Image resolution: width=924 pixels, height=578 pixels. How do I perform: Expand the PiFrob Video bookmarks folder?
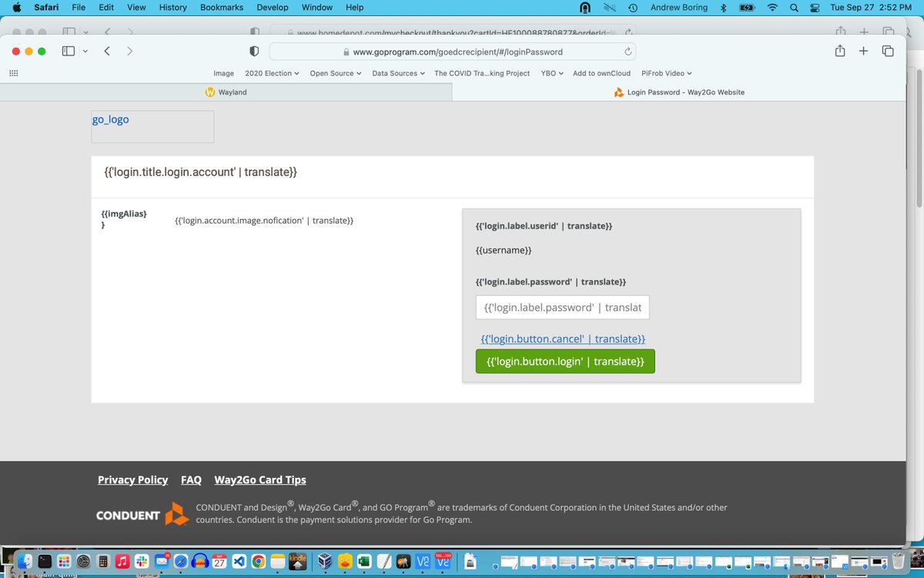coord(667,73)
